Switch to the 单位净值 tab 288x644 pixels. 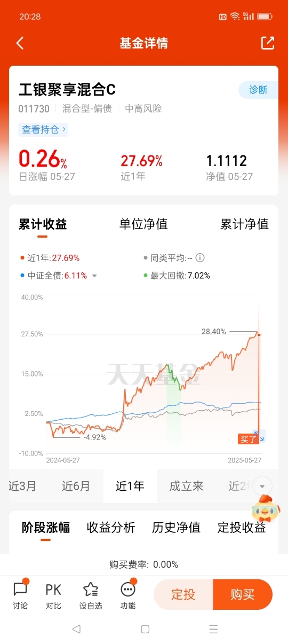tap(143, 224)
